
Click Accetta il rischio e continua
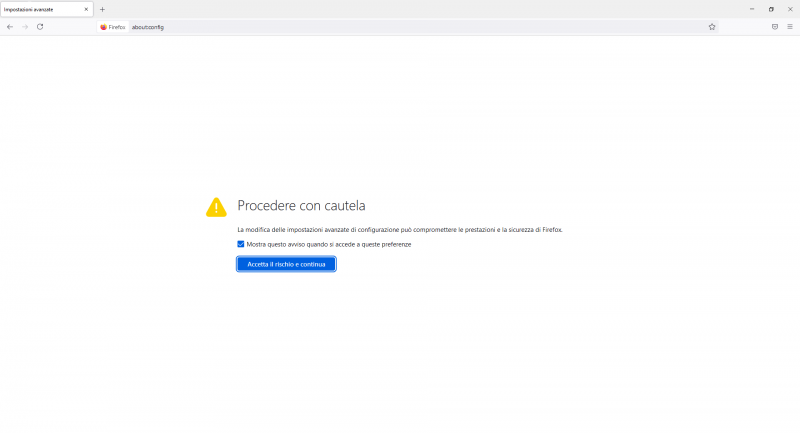coord(286,264)
